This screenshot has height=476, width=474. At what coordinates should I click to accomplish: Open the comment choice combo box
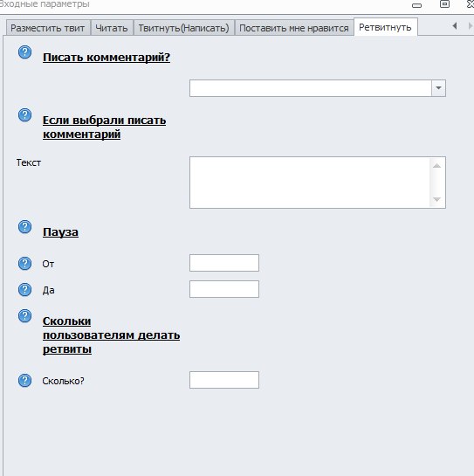click(318, 88)
